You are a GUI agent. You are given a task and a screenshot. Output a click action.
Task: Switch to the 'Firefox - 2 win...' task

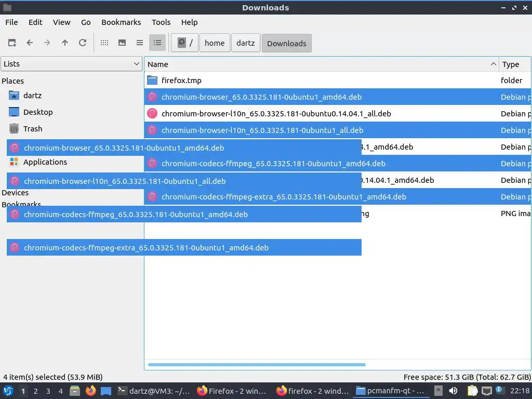tap(232, 391)
